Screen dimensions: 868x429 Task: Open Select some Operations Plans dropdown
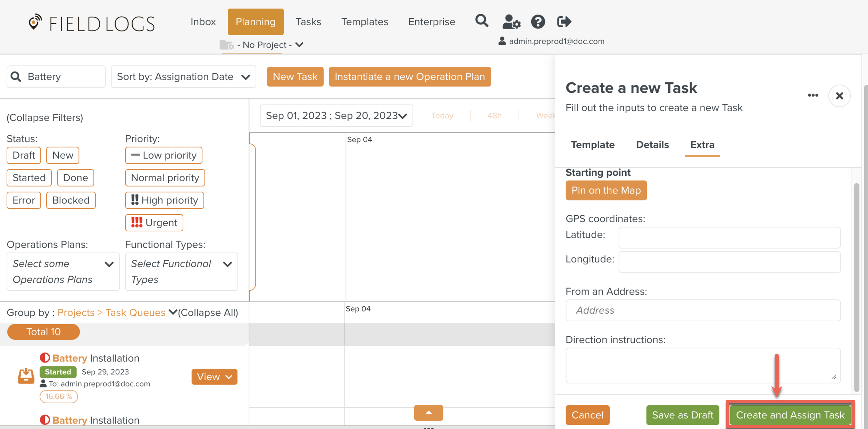63,271
